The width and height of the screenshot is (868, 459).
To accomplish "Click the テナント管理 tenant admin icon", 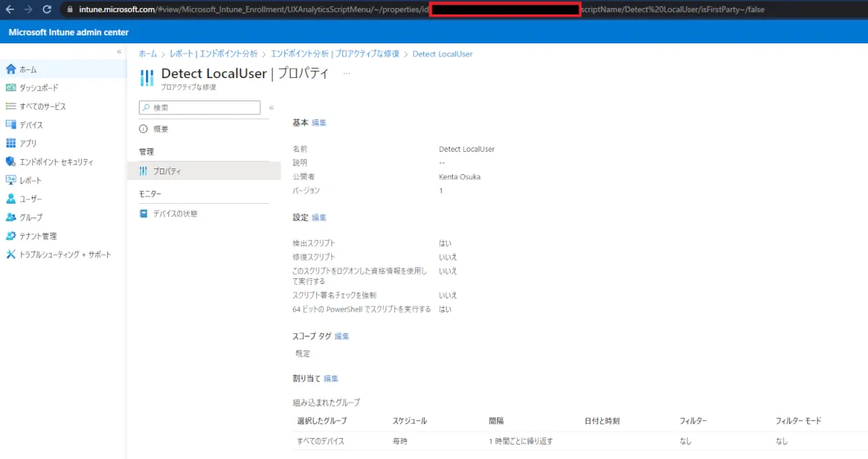I will click(11, 236).
